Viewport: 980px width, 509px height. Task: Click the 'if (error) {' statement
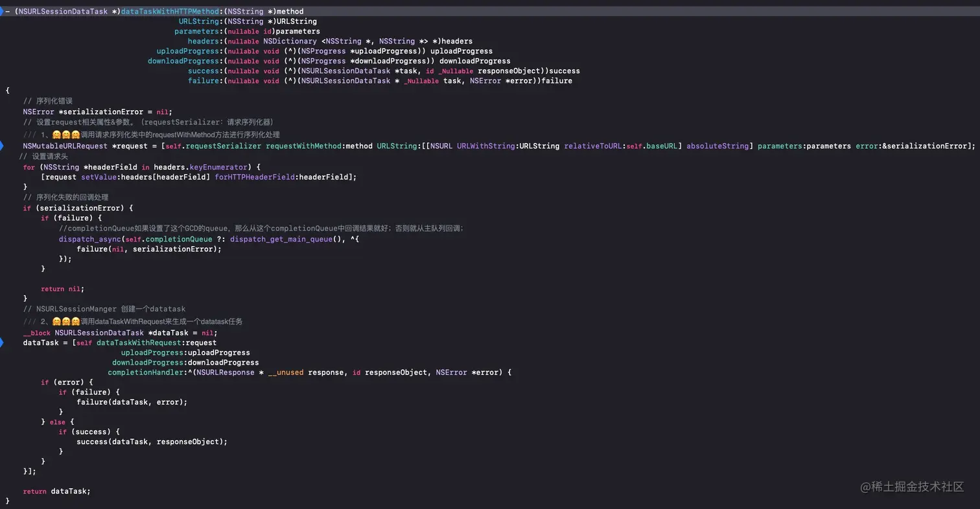point(67,382)
